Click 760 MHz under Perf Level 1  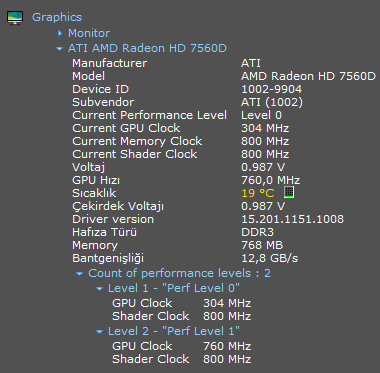(x=227, y=346)
